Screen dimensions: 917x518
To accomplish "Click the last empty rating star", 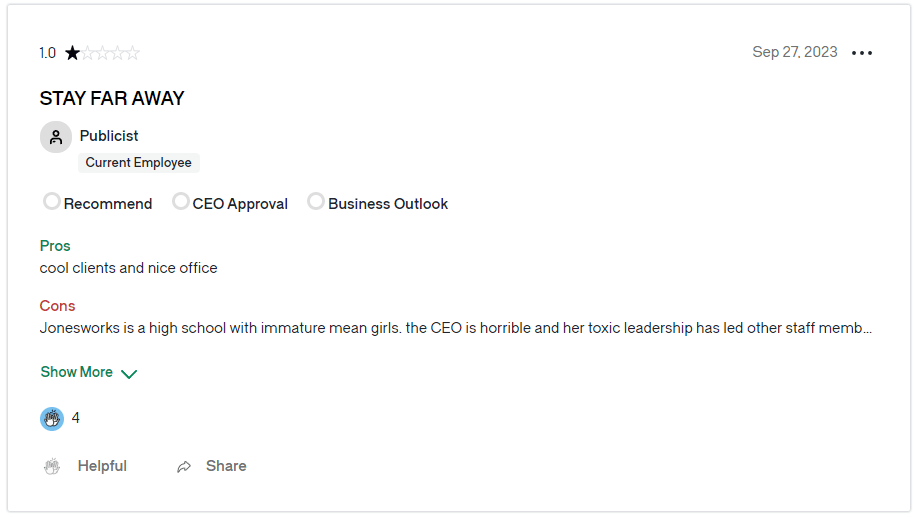I will (133, 53).
